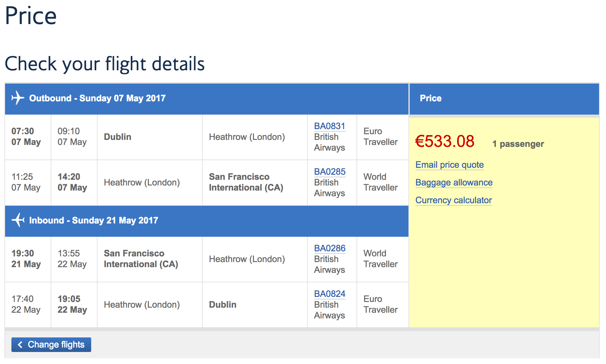Select the Outbound Sunday 07 May header
Screen dimensions: 606x364
pos(97,98)
